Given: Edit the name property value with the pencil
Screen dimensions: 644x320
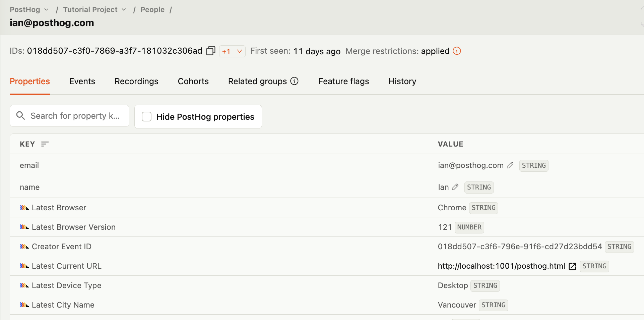Looking at the screenshot, I should 455,187.
